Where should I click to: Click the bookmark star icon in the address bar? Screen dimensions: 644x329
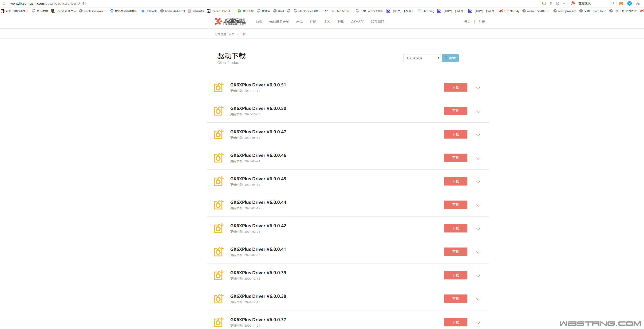point(4,4)
